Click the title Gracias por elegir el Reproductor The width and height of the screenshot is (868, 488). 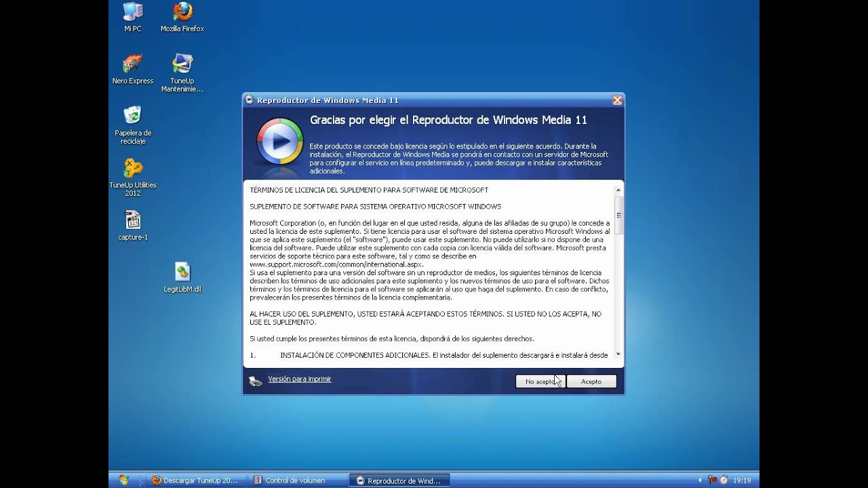pyautogui.click(x=448, y=120)
